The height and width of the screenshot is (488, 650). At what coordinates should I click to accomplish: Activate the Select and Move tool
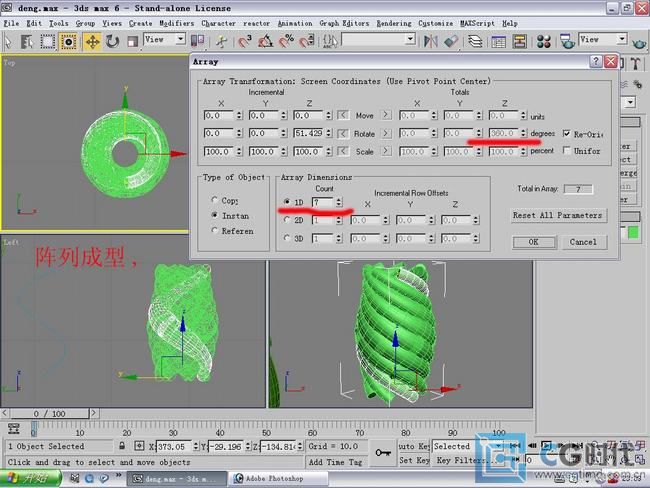pyautogui.click(x=92, y=41)
